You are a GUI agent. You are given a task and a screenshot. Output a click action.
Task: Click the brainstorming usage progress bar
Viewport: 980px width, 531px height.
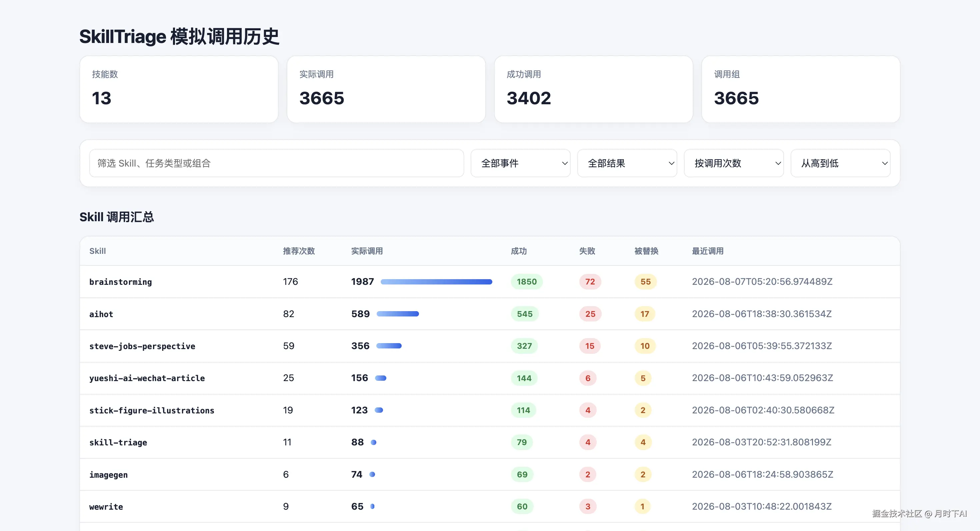point(436,281)
